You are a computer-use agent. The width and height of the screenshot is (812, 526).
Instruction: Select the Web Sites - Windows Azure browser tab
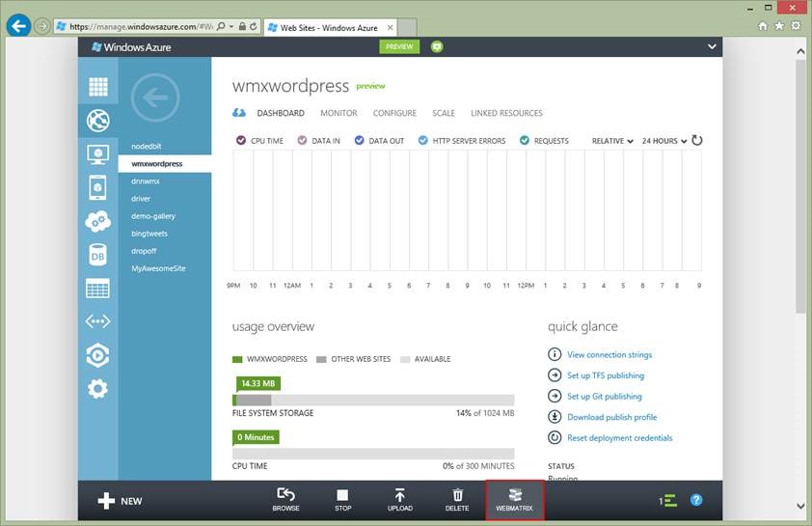332,27
